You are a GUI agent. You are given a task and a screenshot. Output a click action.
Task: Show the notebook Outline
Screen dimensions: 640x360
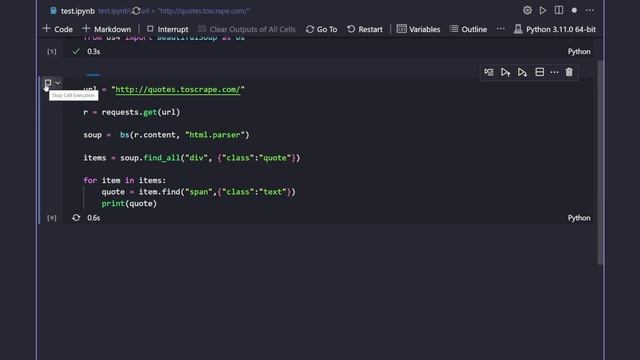pos(468,29)
